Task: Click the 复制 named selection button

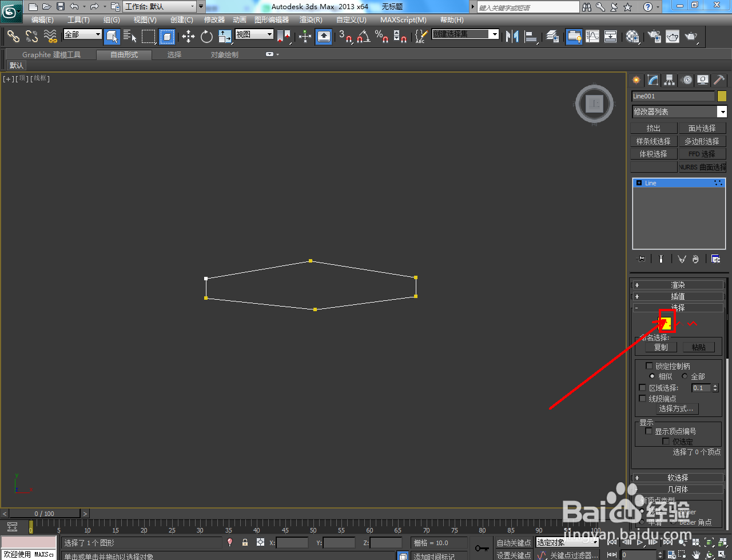Action: (x=661, y=347)
